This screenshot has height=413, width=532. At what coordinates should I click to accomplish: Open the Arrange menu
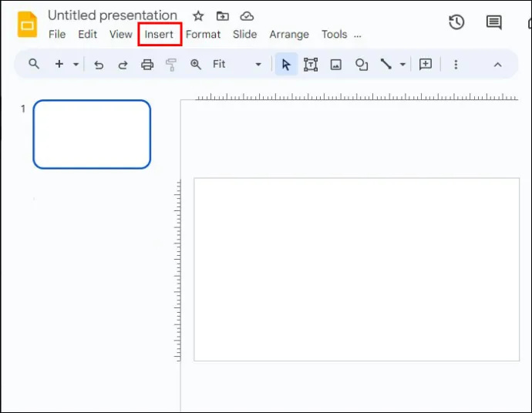pyautogui.click(x=289, y=34)
